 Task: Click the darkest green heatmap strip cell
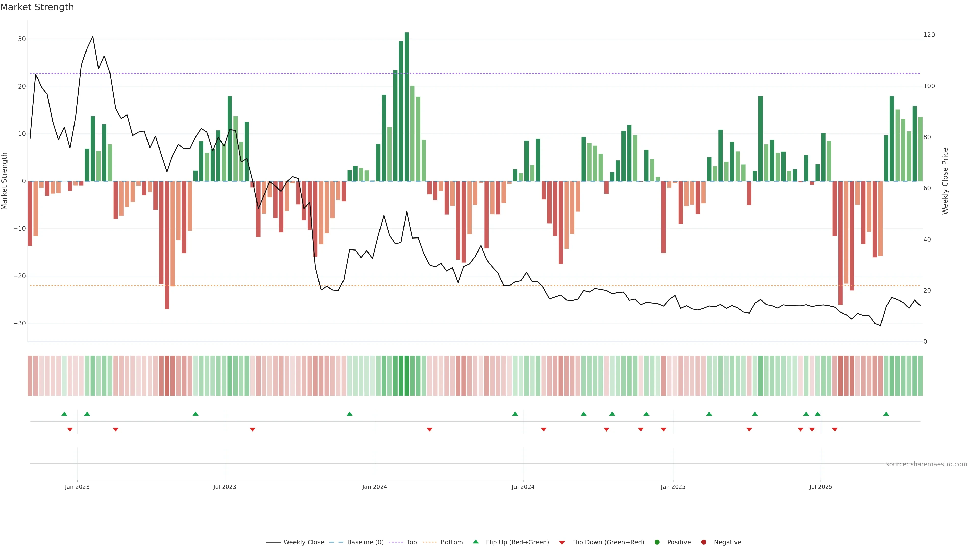tap(407, 375)
